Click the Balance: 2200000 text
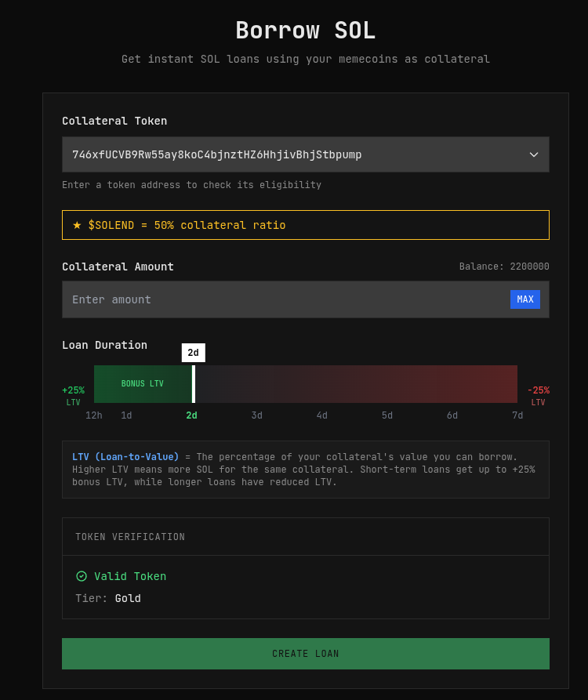This screenshot has width=588, height=700. click(504, 267)
